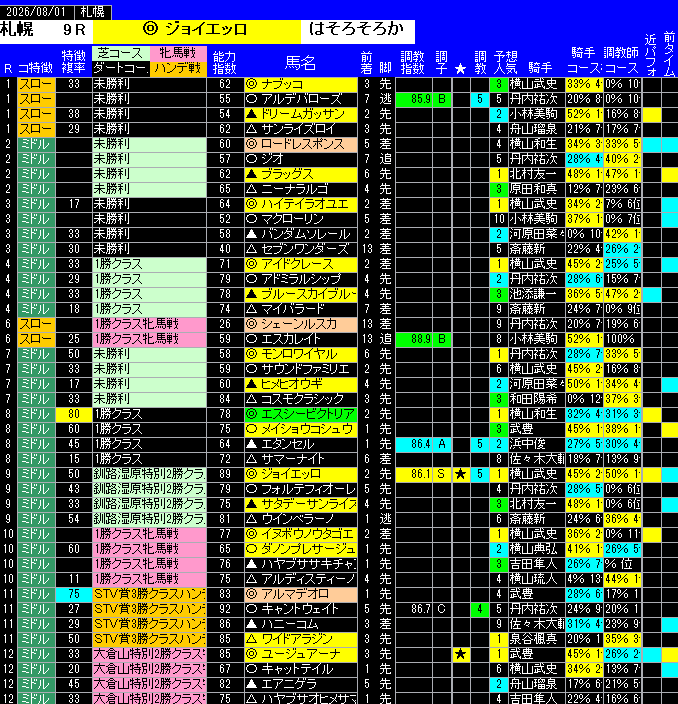Click the green 85.9 training index cell
Viewport: 678px width, 704px height.
point(414,99)
